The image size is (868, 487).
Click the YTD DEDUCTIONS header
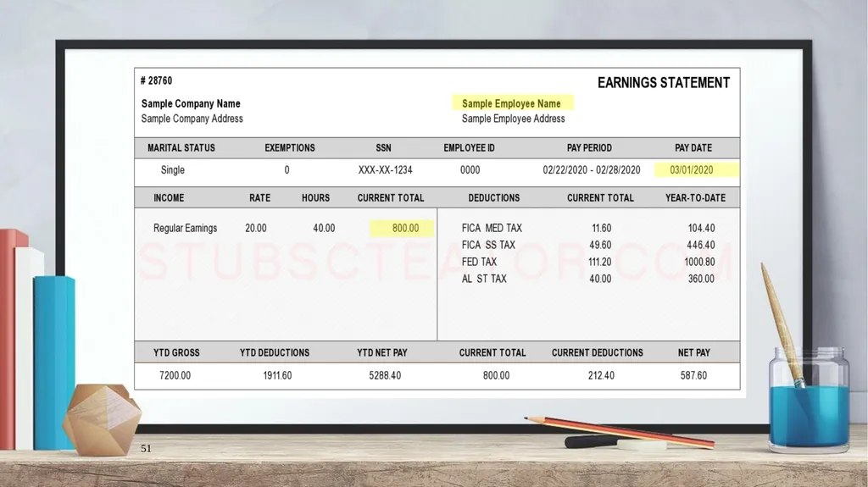275,352
